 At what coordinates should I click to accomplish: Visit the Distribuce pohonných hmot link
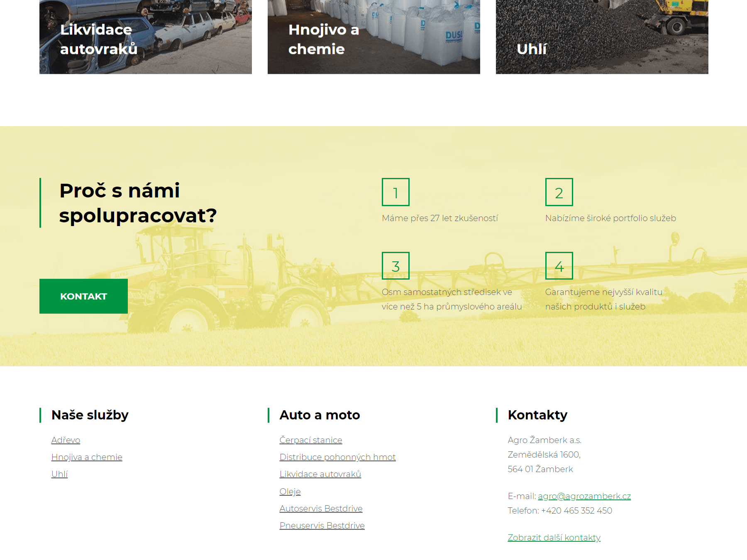[337, 457]
